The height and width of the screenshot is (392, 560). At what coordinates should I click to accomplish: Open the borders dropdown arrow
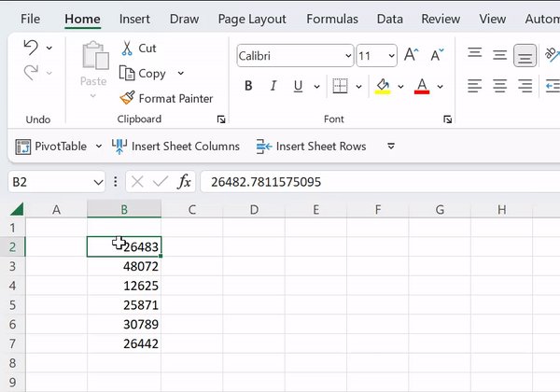[x=358, y=87]
